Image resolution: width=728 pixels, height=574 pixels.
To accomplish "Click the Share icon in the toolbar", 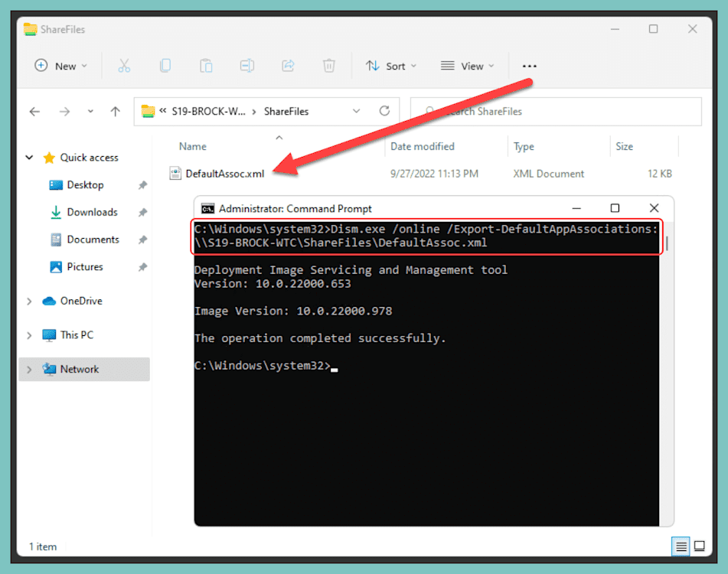I will [x=288, y=66].
